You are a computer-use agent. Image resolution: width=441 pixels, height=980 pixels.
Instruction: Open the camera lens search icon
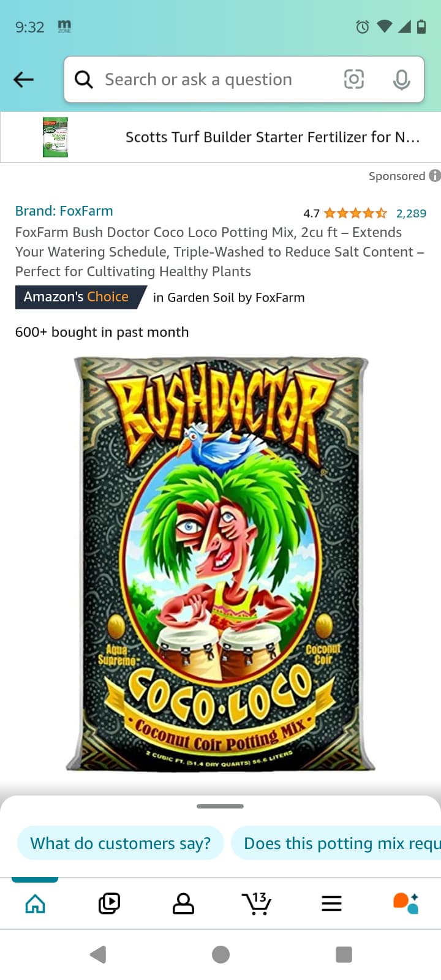pyautogui.click(x=354, y=79)
